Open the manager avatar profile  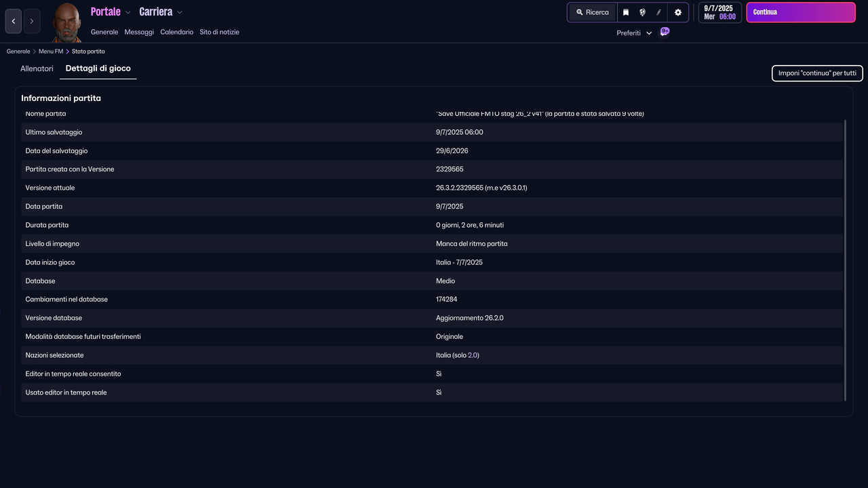click(x=66, y=22)
